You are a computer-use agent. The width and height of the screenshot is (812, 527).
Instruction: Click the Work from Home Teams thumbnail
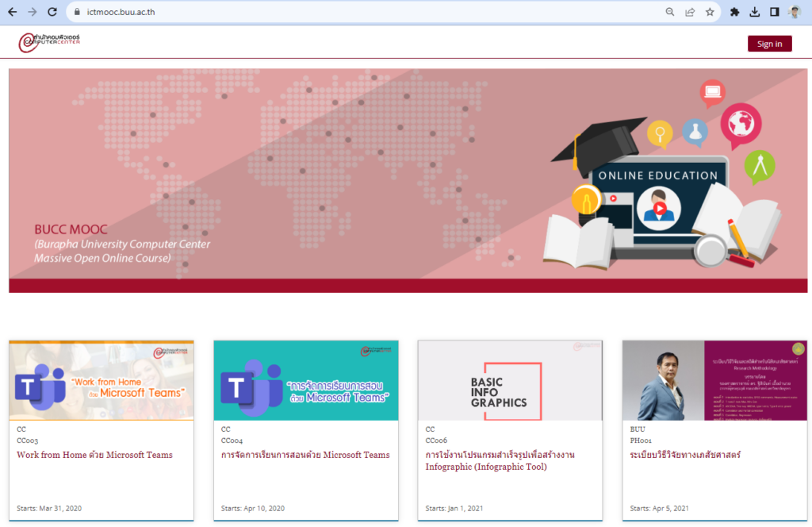[x=101, y=380]
